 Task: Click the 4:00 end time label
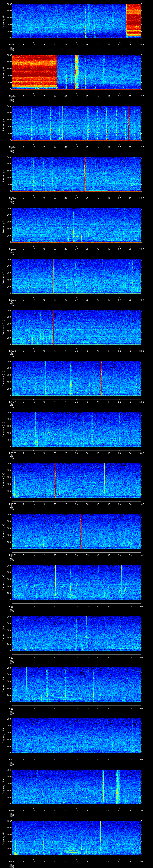click(x=141, y=147)
